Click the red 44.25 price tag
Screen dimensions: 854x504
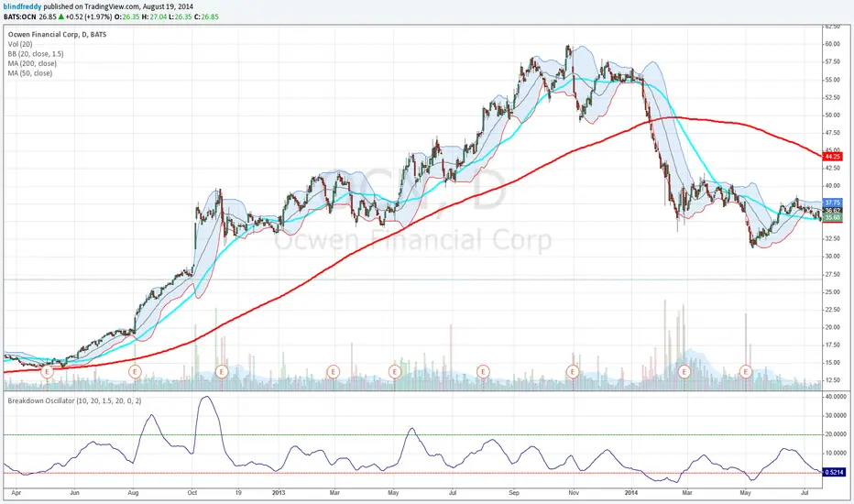pos(832,157)
